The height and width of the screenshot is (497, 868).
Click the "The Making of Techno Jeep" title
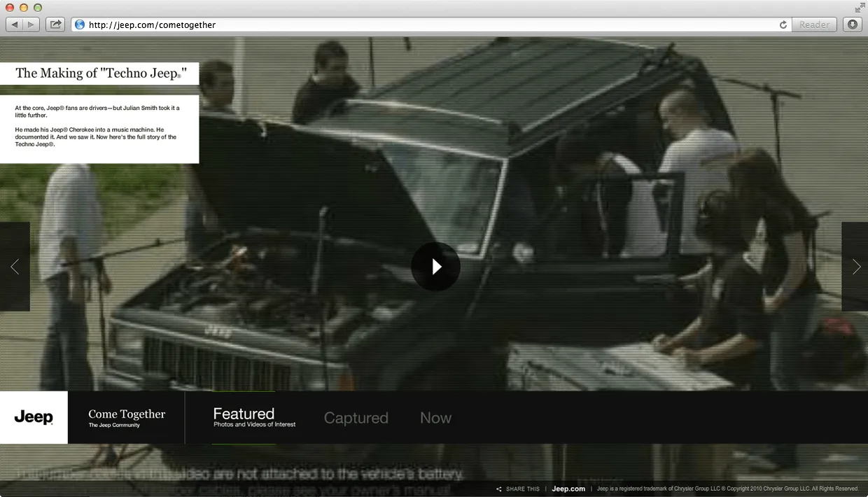point(101,73)
